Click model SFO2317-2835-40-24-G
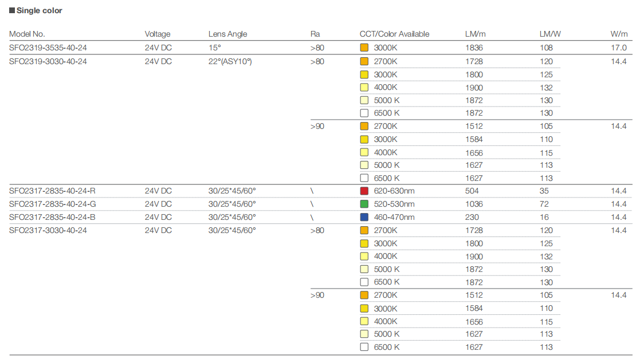The width and height of the screenshot is (644, 363). point(52,204)
